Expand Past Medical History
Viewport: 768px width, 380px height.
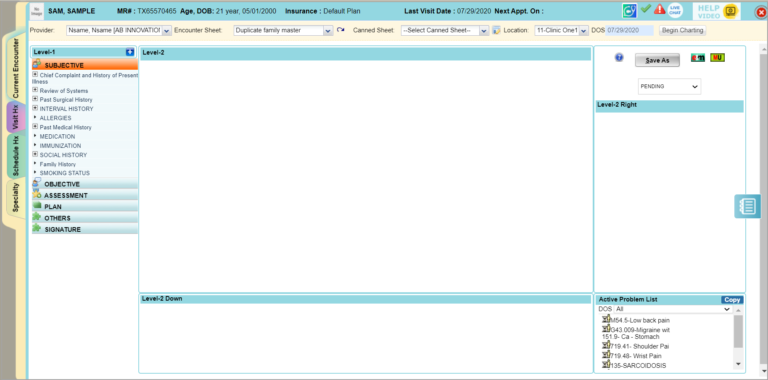(35, 126)
